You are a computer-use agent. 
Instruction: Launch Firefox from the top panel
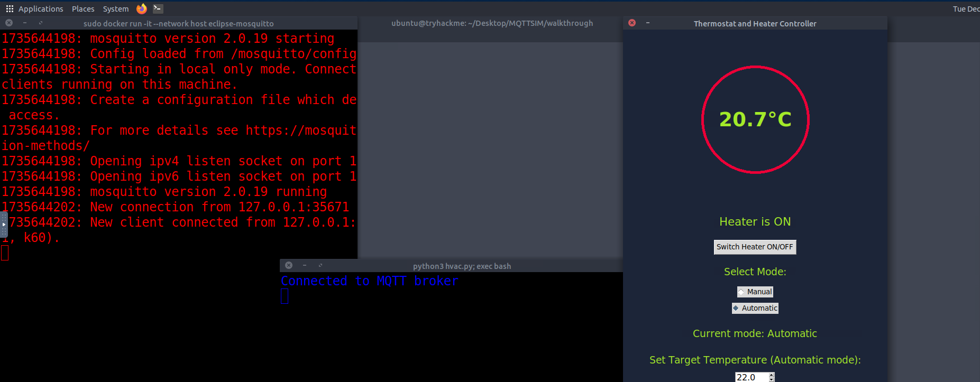click(x=141, y=8)
